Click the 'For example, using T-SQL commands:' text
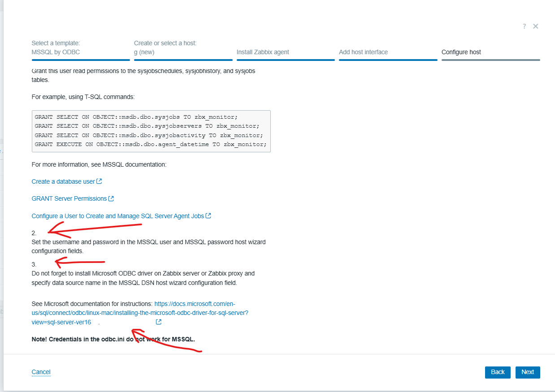The height and width of the screenshot is (392, 555). click(83, 97)
